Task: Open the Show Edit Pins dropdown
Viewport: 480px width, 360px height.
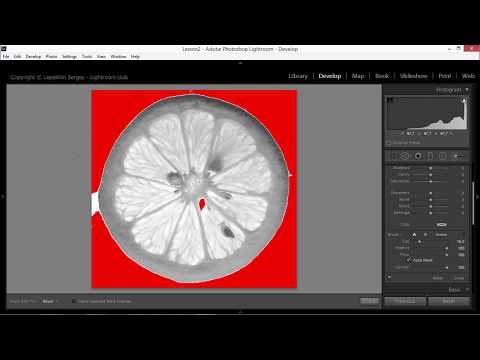Action: click(x=50, y=301)
